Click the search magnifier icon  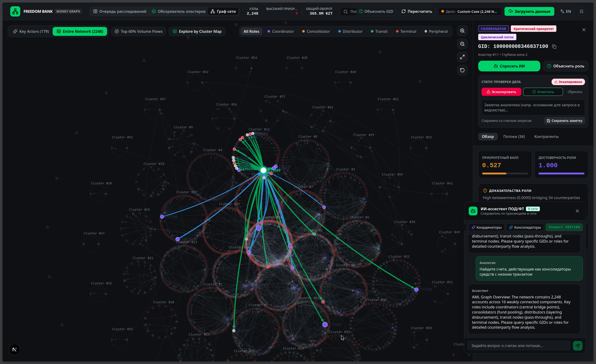click(345, 12)
